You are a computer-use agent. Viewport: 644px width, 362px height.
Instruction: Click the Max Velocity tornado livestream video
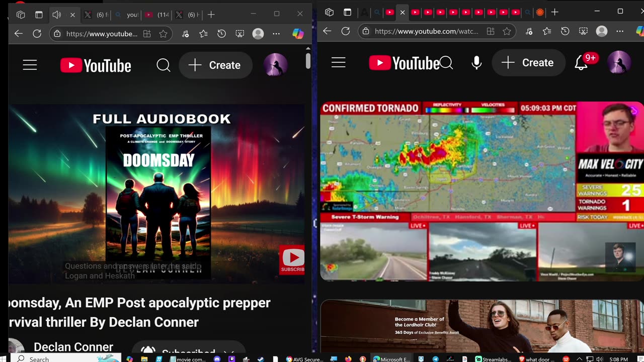(x=482, y=191)
